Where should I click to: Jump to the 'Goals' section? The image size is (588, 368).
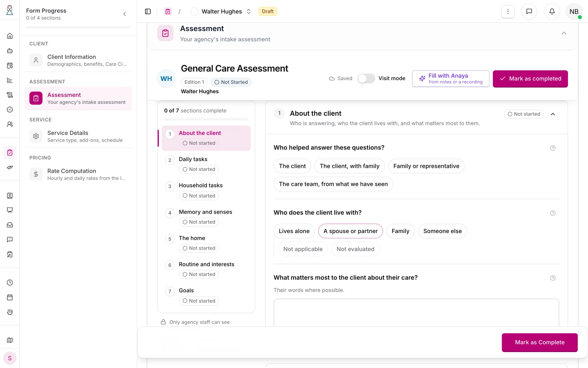(x=206, y=295)
